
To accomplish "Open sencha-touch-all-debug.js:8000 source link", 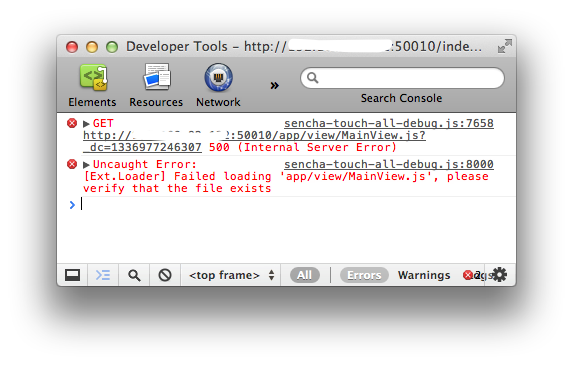I will [389, 164].
